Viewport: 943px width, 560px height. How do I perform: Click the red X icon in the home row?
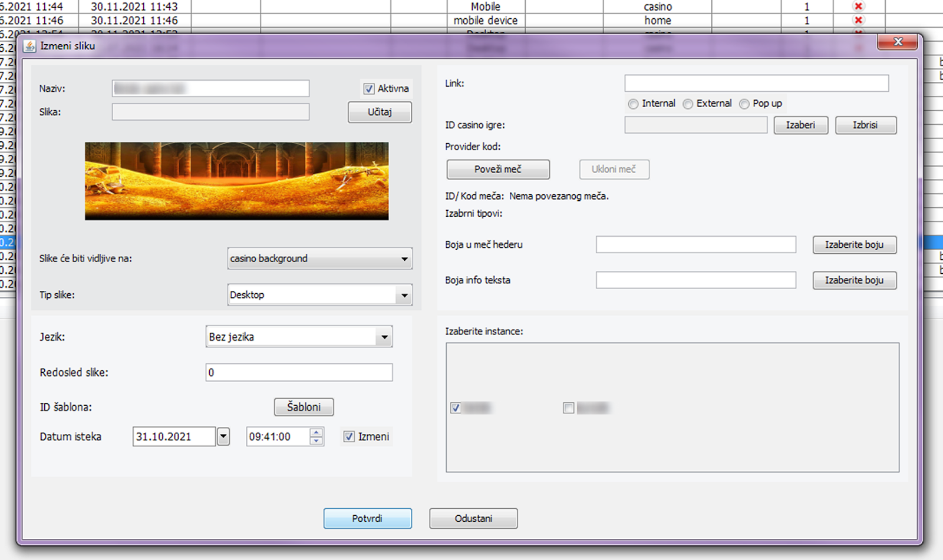click(859, 20)
